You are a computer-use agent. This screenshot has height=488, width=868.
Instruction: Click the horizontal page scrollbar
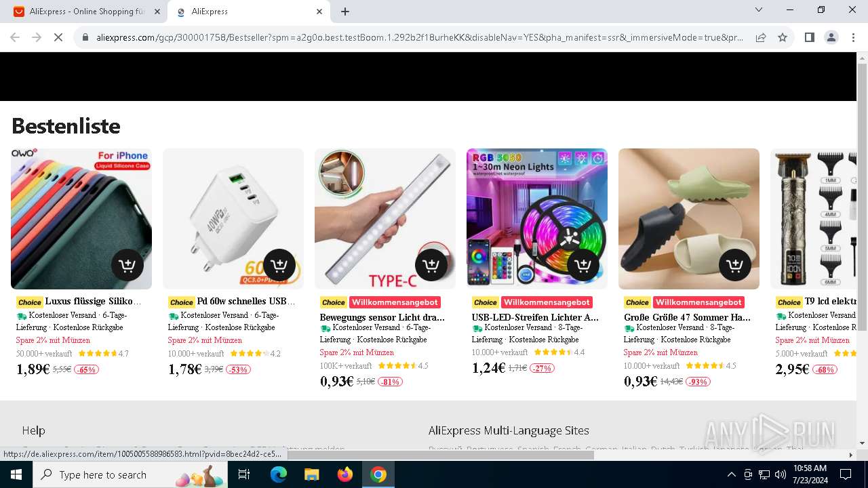click(x=441, y=455)
